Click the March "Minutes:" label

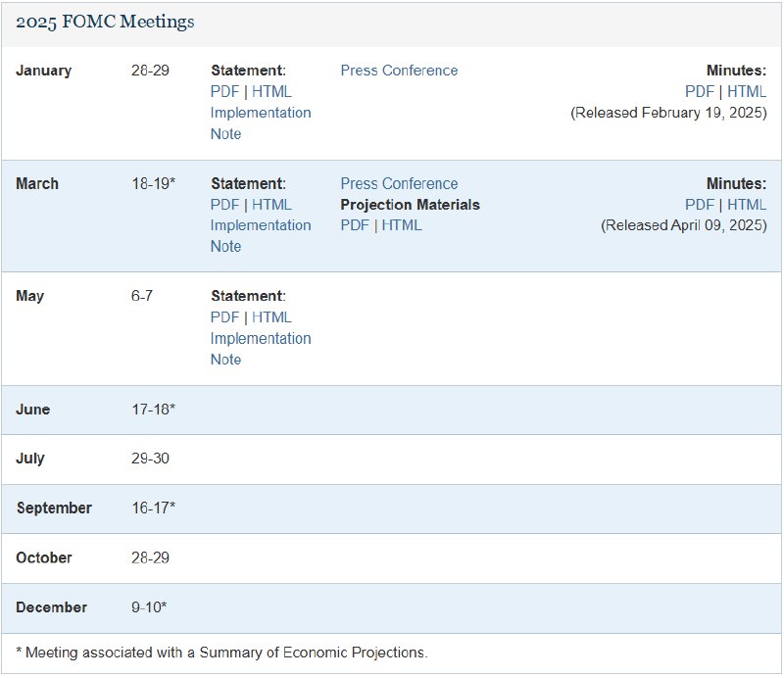736,183
